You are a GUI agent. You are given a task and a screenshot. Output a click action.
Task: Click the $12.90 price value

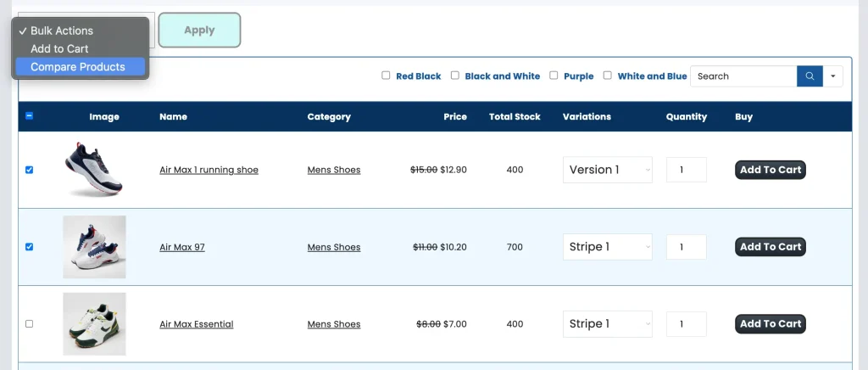pos(453,170)
